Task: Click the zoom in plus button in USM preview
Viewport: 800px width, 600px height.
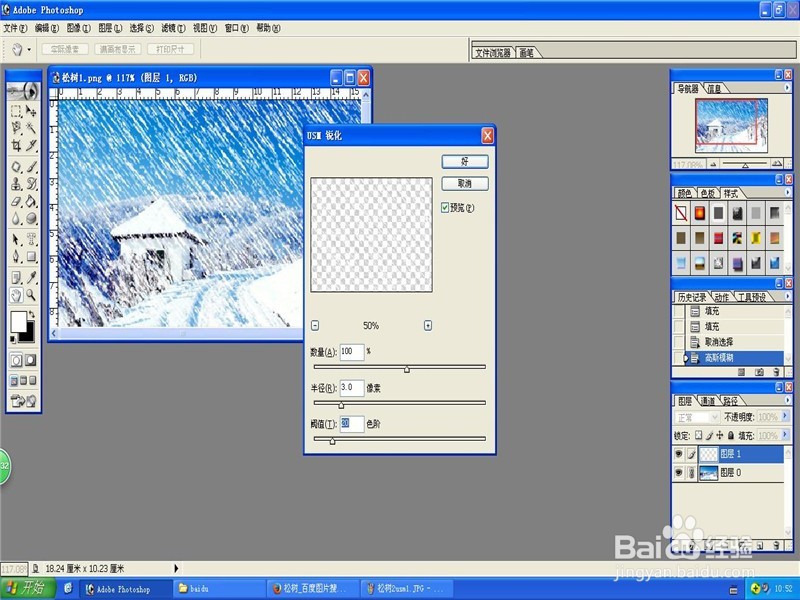Action: point(428,325)
